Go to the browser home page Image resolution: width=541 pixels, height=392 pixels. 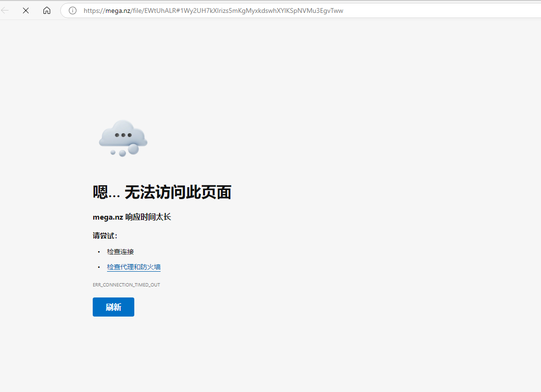pos(47,11)
